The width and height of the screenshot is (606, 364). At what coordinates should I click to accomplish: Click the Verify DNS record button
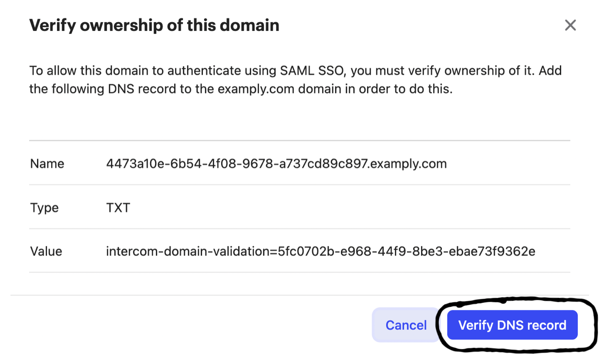pyautogui.click(x=512, y=325)
